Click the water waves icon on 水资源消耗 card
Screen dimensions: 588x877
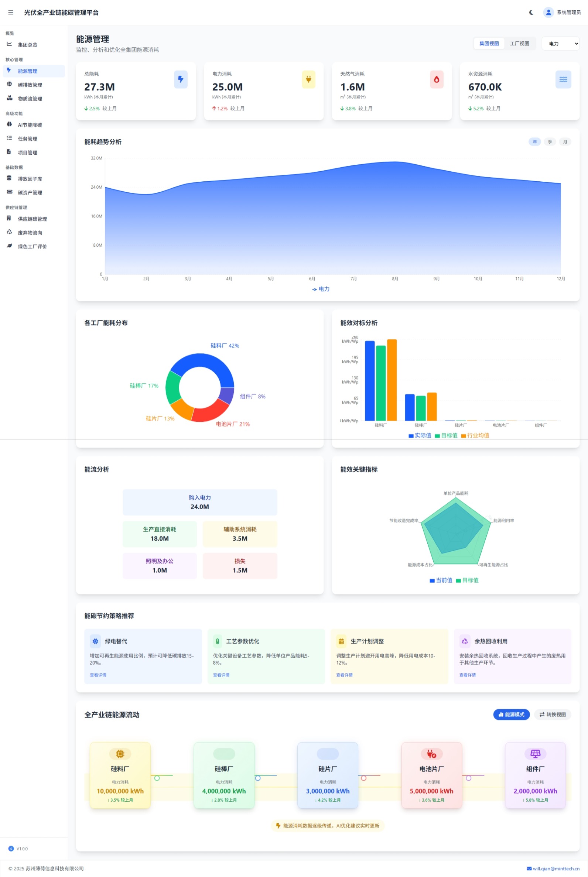click(x=563, y=79)
